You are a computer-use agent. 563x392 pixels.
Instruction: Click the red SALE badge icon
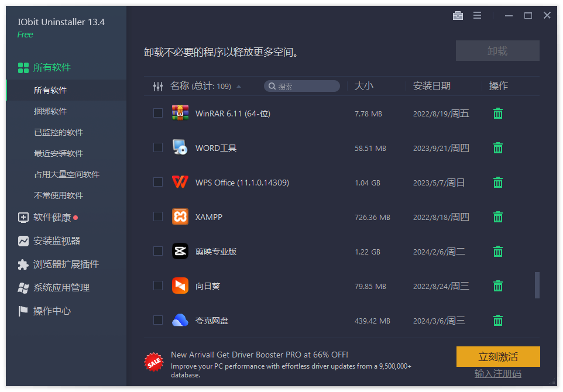click(154, 362)
